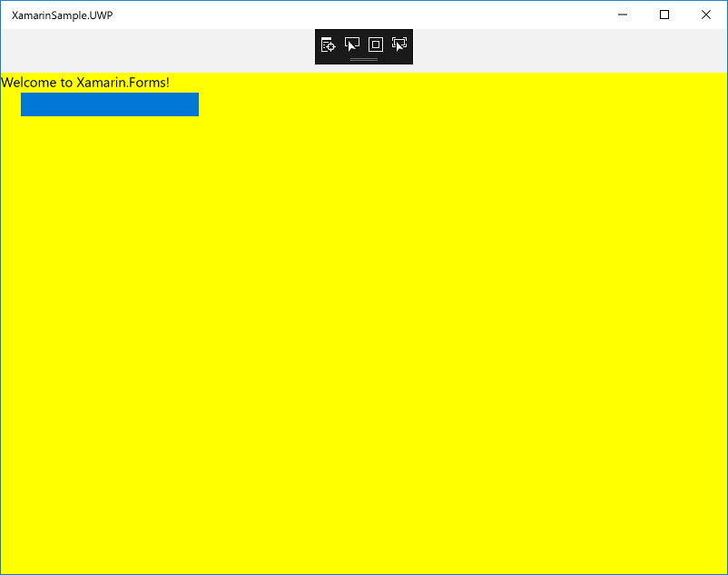The height and width of the screenshot is (575, 728).
Task: Click the Welcome to Xamarin.Forms! label
Action: 85,83
